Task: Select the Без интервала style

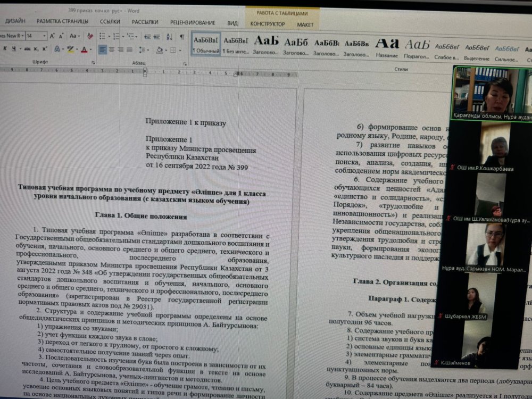Action: [236, 45]
